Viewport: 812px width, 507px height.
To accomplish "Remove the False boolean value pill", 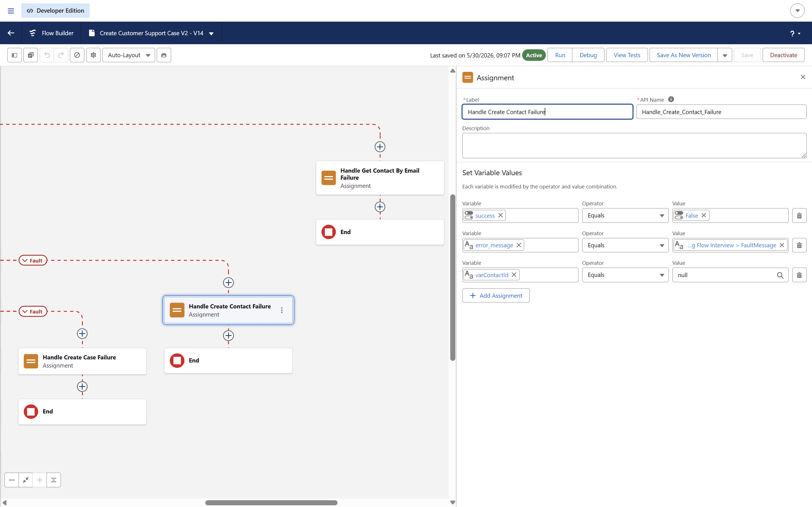I will [704, 215].
